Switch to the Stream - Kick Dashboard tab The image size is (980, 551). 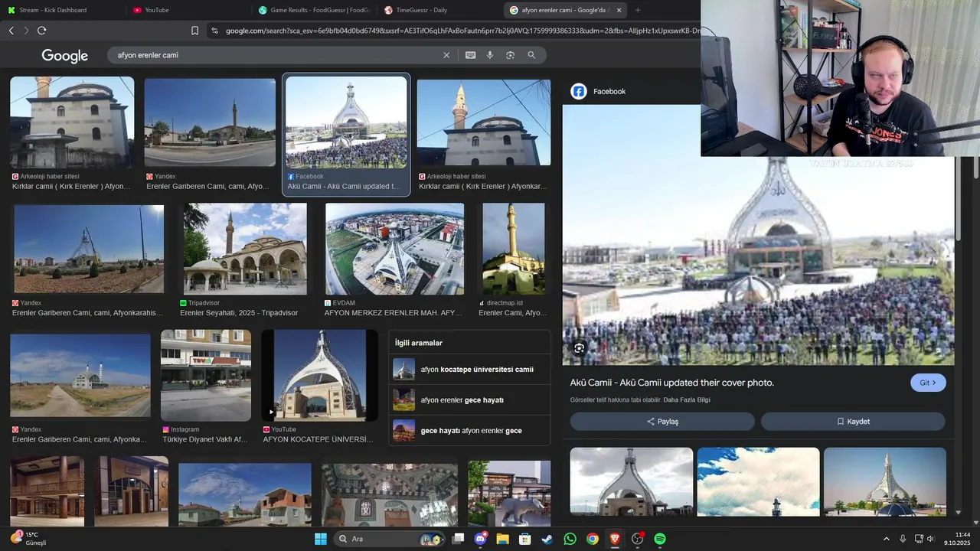60,10
